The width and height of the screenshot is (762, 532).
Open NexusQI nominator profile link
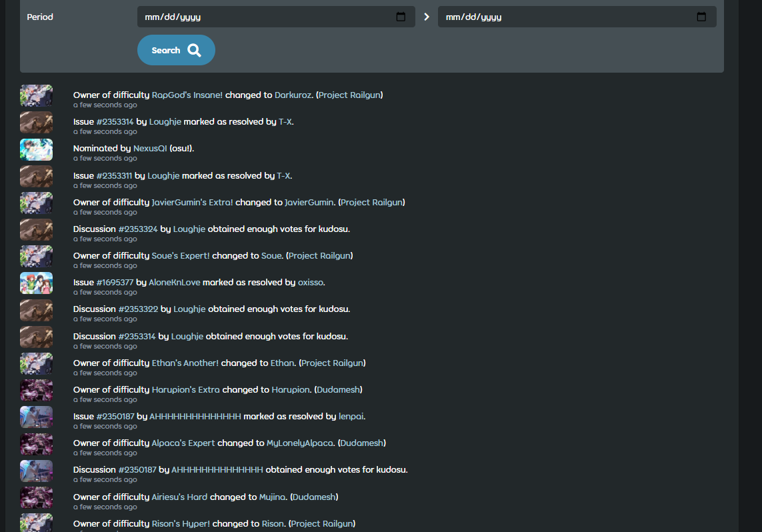pyautogui.click(x=150, y=149)
